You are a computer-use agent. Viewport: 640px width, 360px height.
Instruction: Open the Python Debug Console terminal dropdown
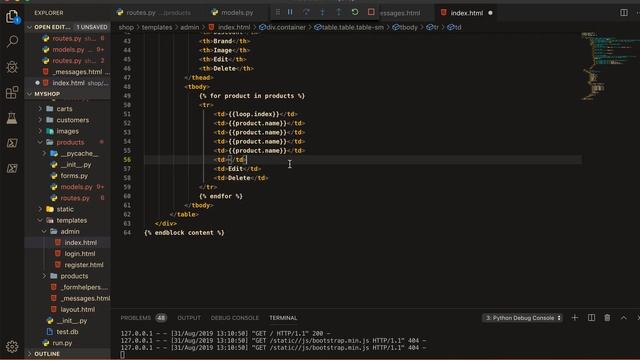click(522, 318)
